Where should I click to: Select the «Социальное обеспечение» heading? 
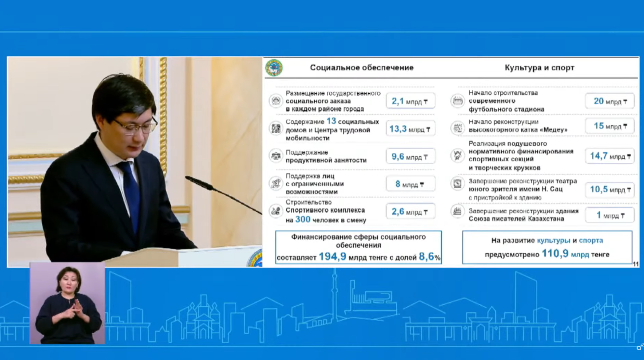[x=361, y=68]
